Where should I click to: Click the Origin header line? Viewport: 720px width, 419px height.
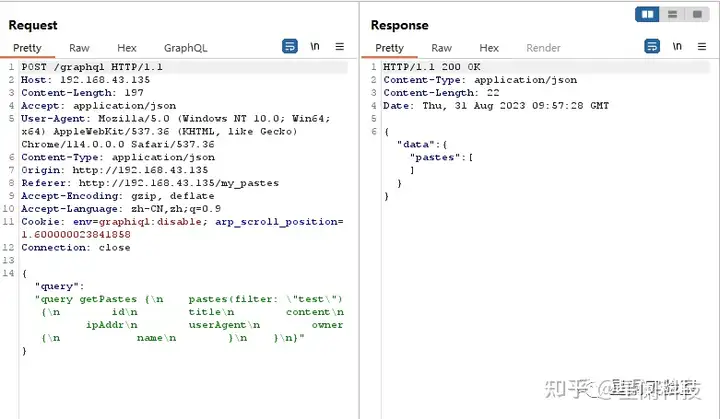[114, 170]
